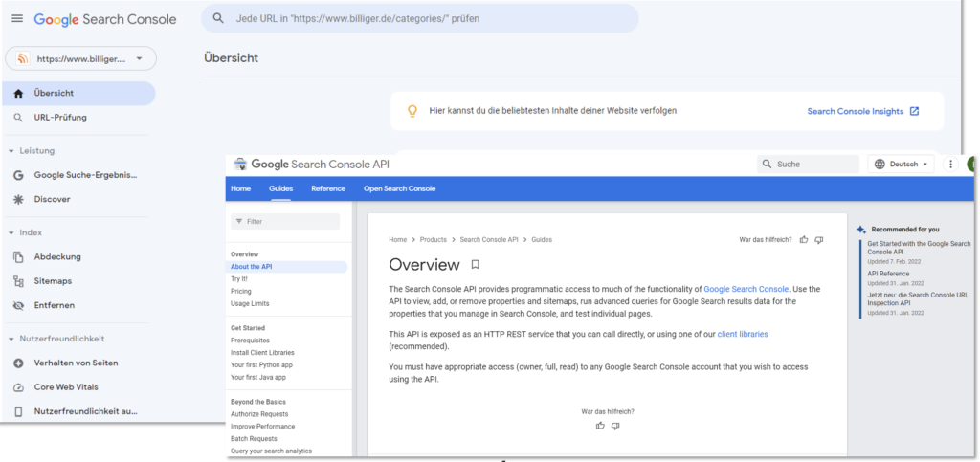Click the Sitemaps tree icon
This screenshot has width=980, height=462.
tap(18, 281)
